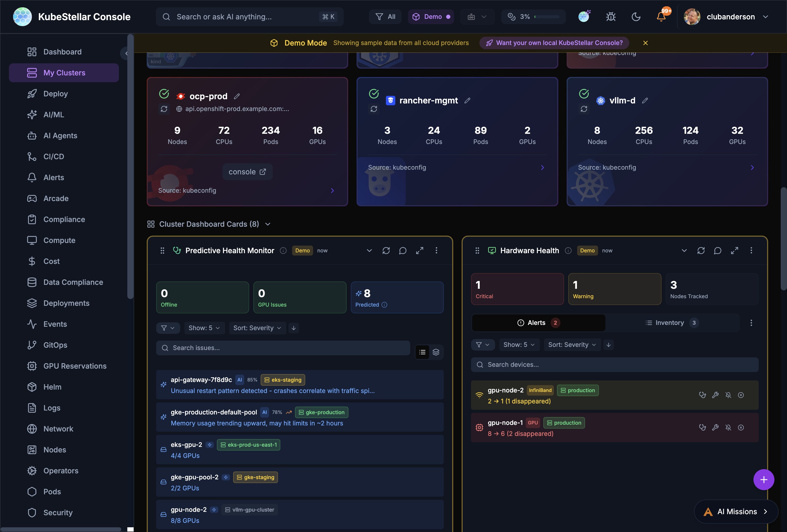Viewport: 787px width, 532px height.
Task: Click wrench icon for gpu-node-2 alert
Action: pyautogui.click(x=715, y=395)
